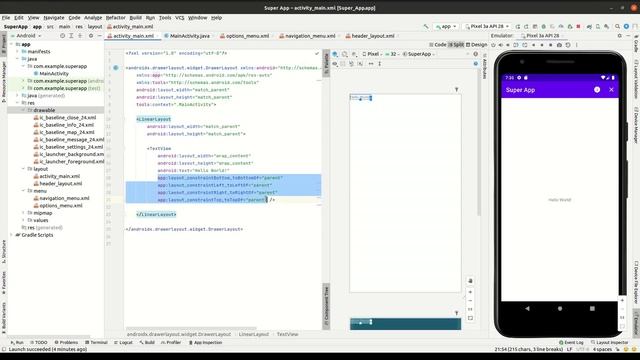This screenshot has width=640, height=360.
Task: Open the Terminal tool window
Action: pos(96,342)
